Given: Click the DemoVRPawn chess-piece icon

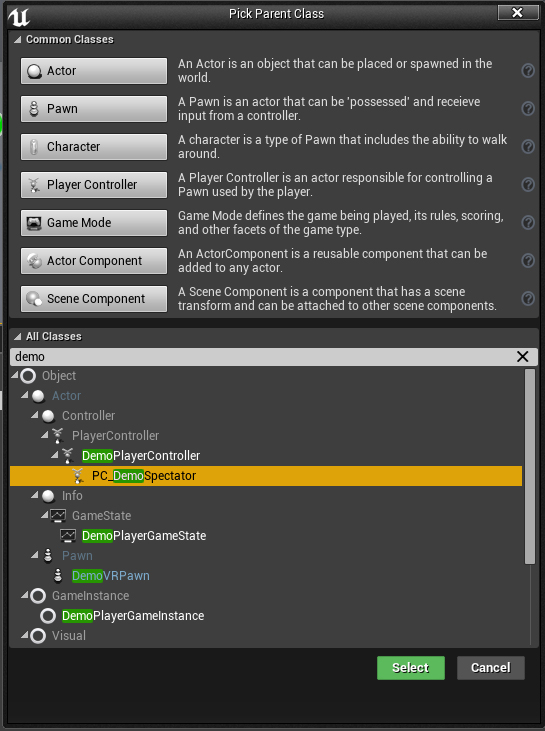Looking at the screenshot, I should click(x=58, y=576).
